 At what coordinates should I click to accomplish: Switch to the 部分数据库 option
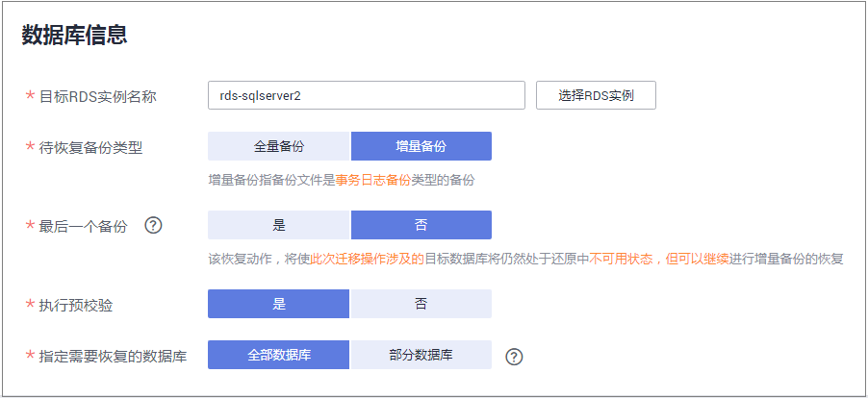click(421, 355)
